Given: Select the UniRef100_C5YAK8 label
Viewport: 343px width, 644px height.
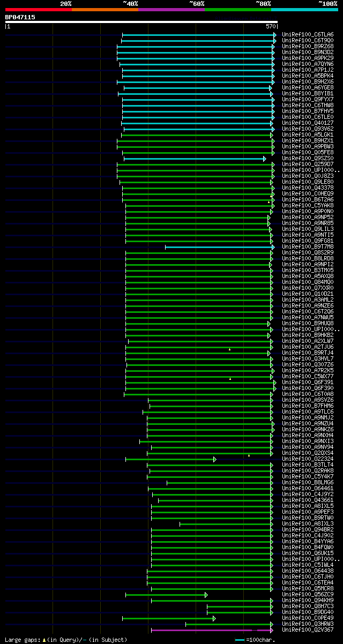Looking at the screenshot, I should 308,205.
